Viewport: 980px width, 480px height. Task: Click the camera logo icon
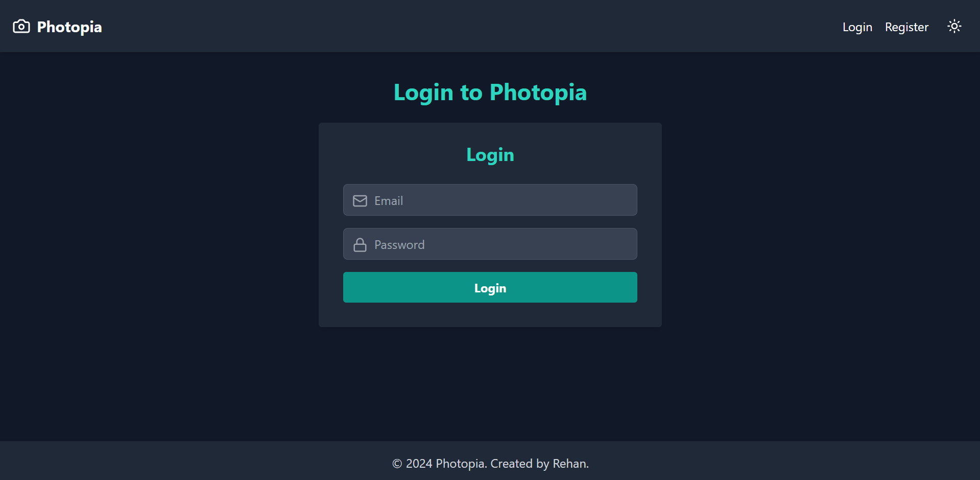21,27
